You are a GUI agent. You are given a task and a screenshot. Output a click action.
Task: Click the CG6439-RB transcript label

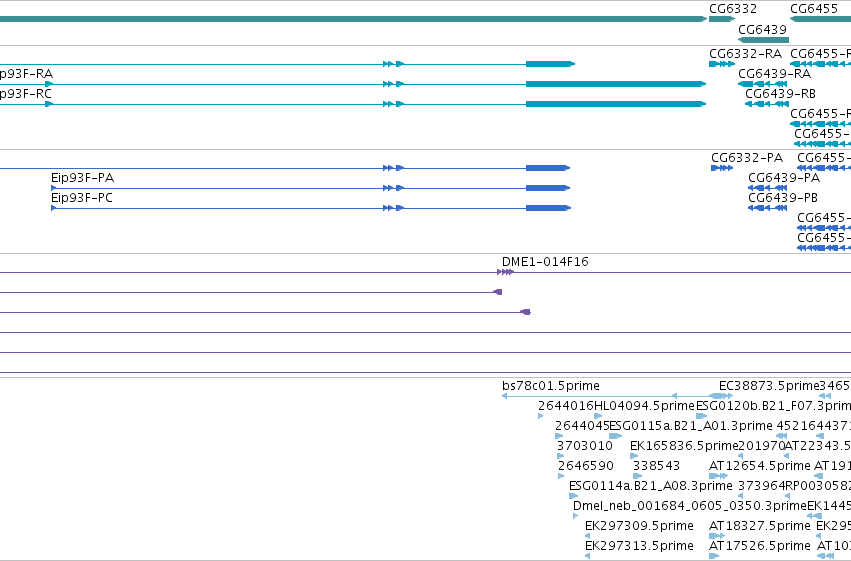tap(780, 94)
